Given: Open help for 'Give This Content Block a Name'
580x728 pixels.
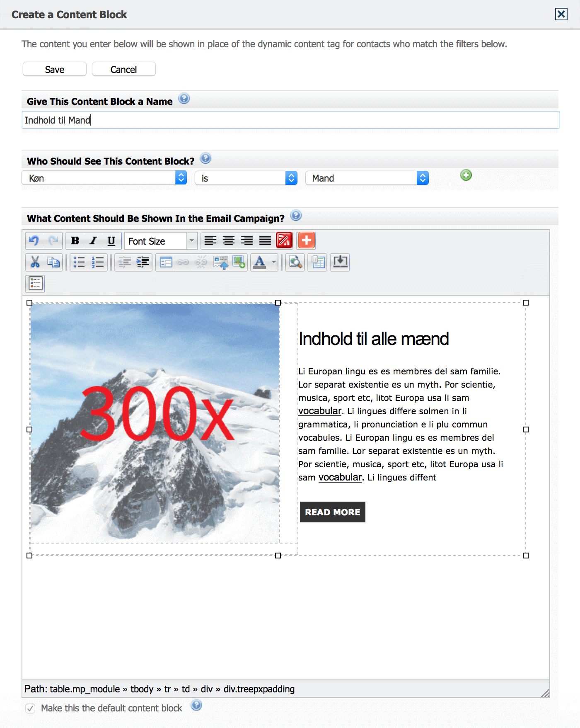Looking at the screenshot, I should 184,99.
